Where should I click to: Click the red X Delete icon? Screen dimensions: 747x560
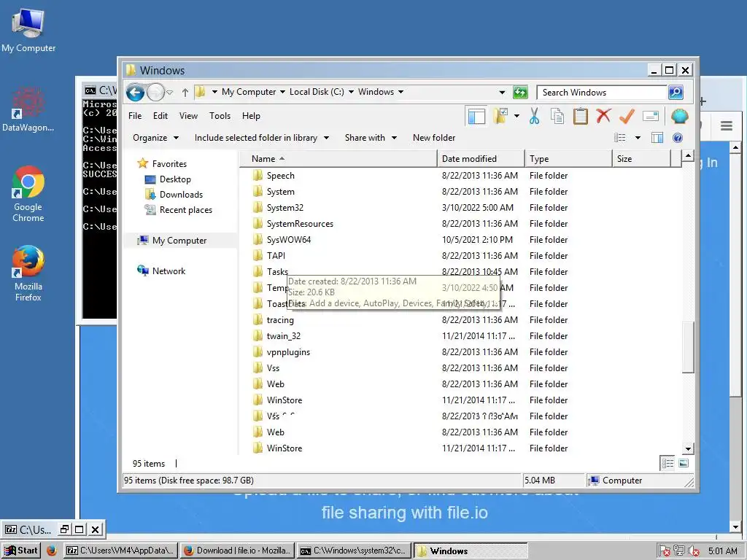[603, 116]
